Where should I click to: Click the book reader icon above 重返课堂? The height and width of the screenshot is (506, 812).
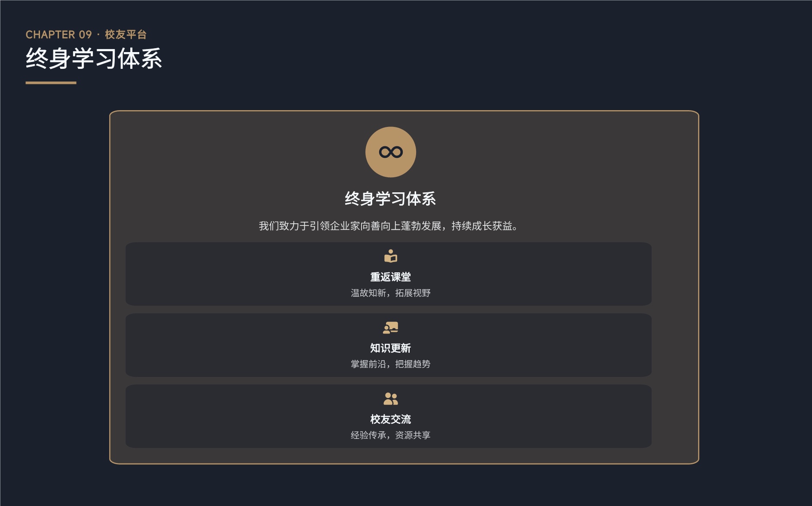[x=390, y=256]
